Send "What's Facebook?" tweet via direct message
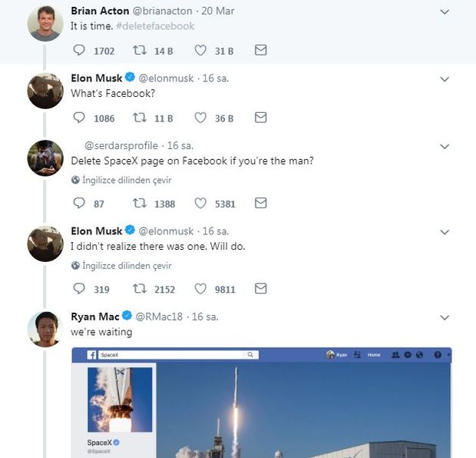 [260, 118]
